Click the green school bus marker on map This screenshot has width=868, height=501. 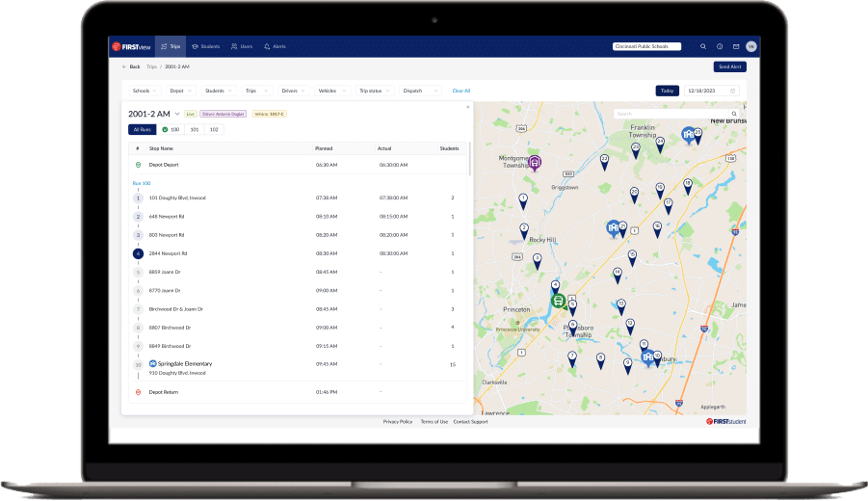click(558, 301)
